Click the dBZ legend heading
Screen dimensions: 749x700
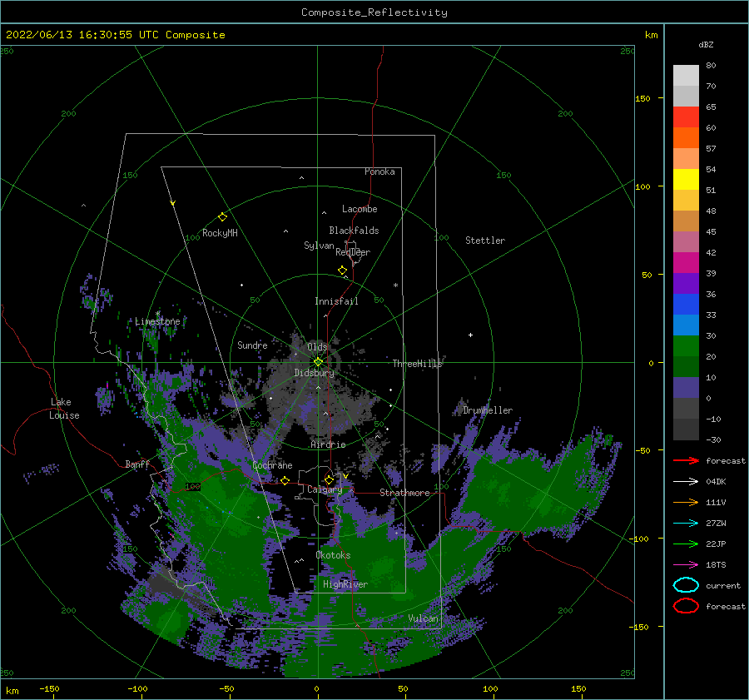coord(706,44)
